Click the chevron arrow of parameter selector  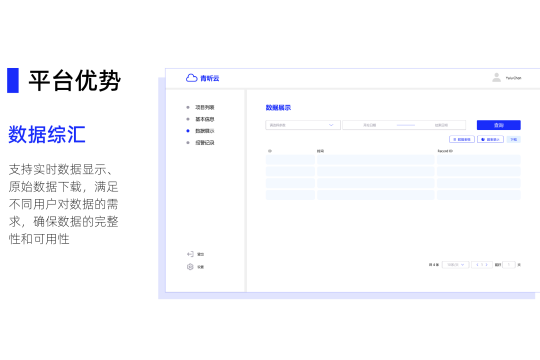coord(331,125)
